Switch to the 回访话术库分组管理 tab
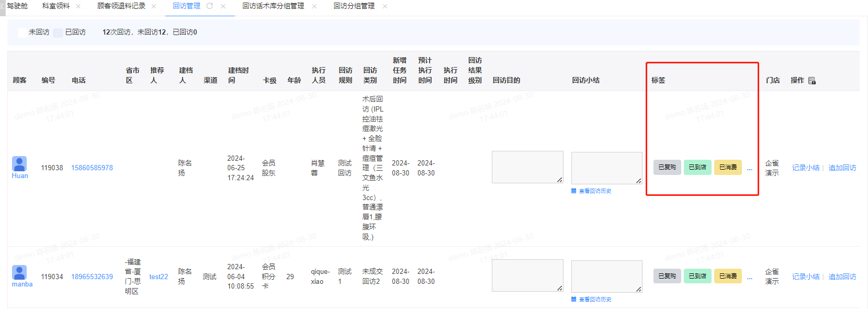The height and width of the screenshot is (309, 868). (x=273, y=6)
